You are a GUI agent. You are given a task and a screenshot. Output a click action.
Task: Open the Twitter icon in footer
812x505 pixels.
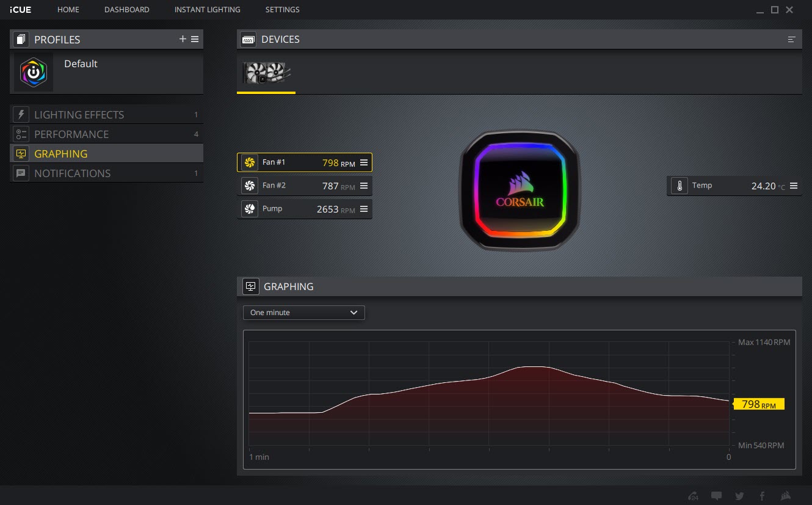[739, 496]
